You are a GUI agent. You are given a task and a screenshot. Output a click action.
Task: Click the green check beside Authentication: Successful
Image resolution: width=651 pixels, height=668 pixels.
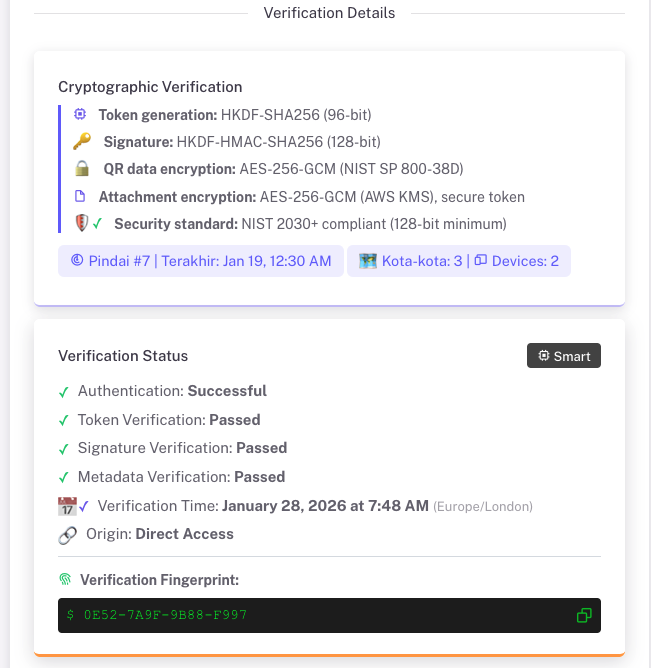tap(63, 392)
